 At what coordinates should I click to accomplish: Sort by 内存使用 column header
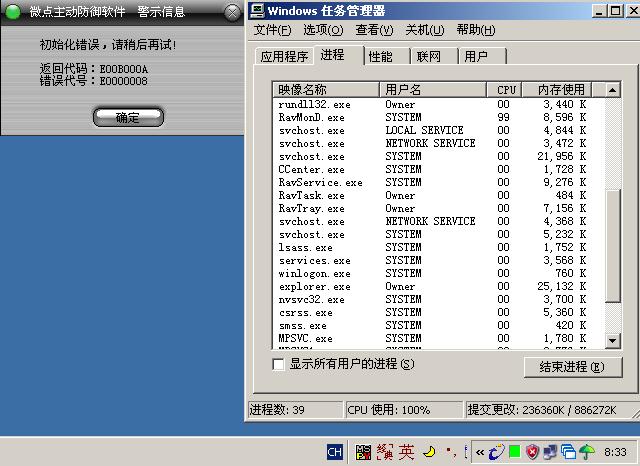557,89
